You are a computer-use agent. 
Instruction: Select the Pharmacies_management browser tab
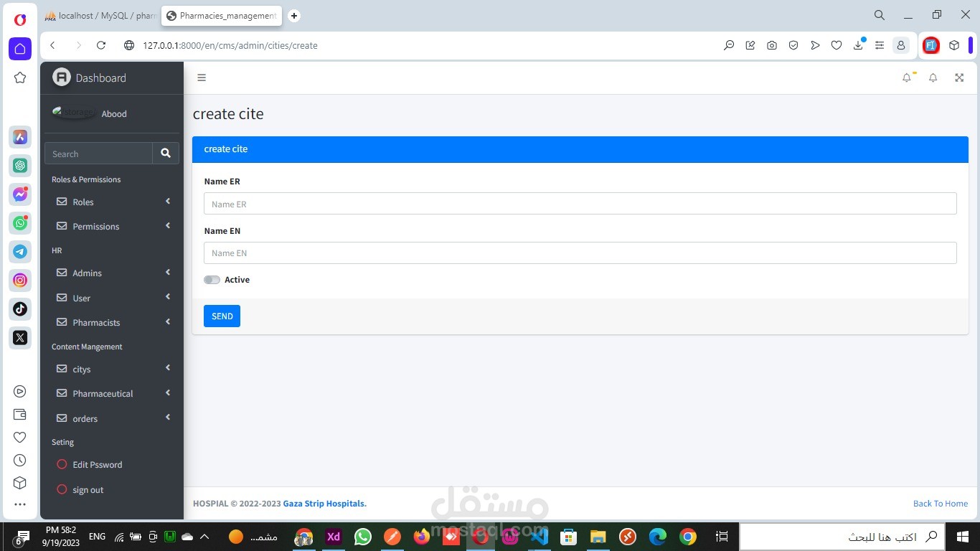click(x=222, y=16)
